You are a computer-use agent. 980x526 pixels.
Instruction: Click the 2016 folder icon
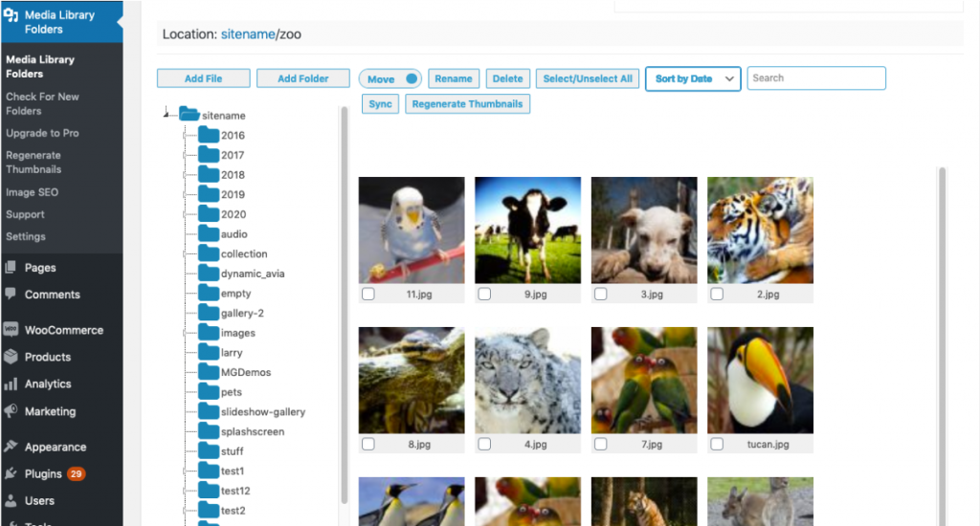tap(209, 134)
